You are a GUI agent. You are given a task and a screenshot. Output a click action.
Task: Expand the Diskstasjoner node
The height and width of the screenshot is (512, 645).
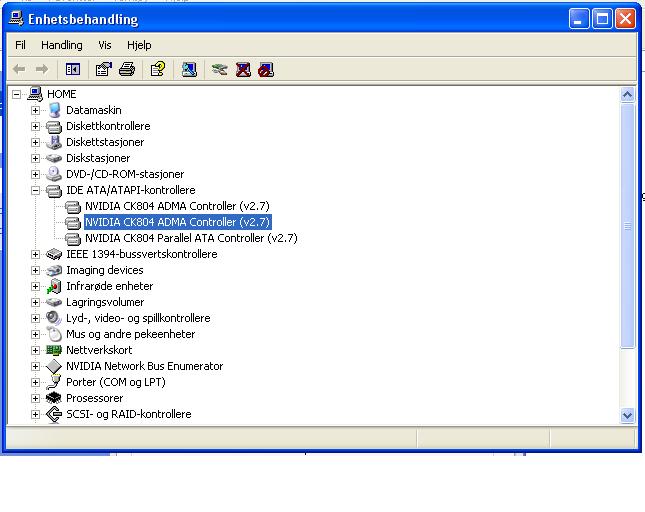[x=35, y=158]
